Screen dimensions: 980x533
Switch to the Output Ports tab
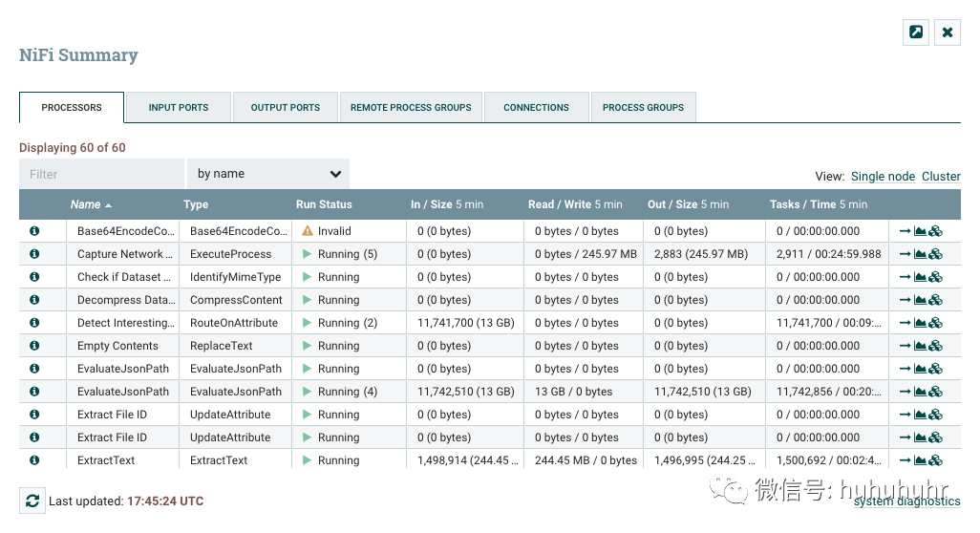point(286,108)
